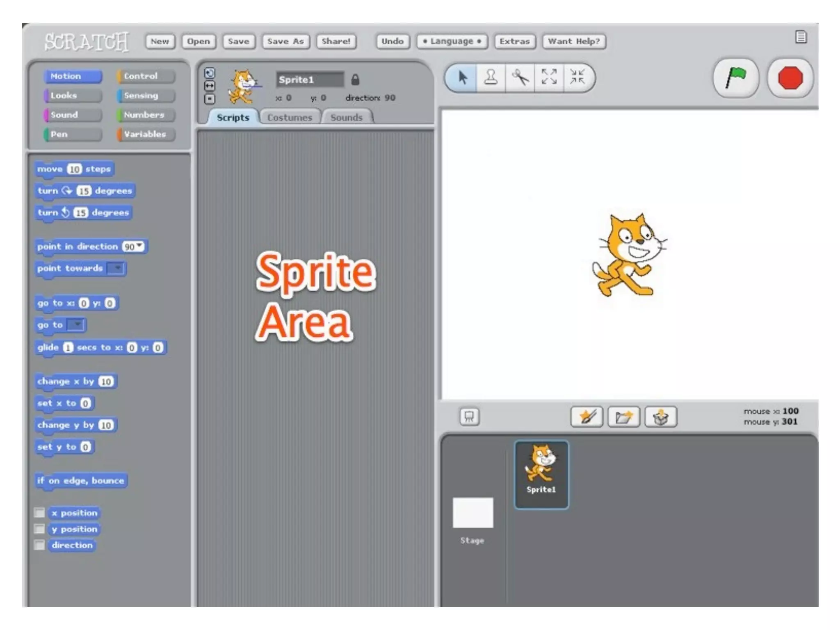Toggle the sprite drag lock icon
840x630 pixels.
click(355, 80)
